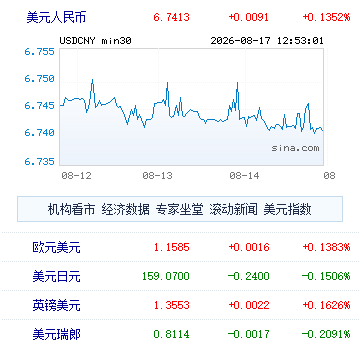
Task: Click the +0.1626% pound change percentage
Action: point(326,305)
